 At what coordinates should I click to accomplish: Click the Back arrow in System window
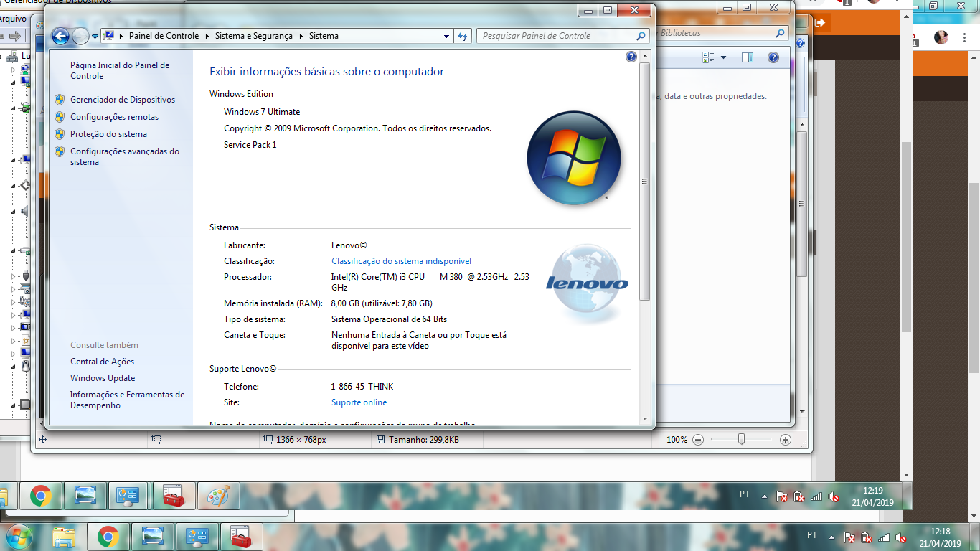coord(61,36)
